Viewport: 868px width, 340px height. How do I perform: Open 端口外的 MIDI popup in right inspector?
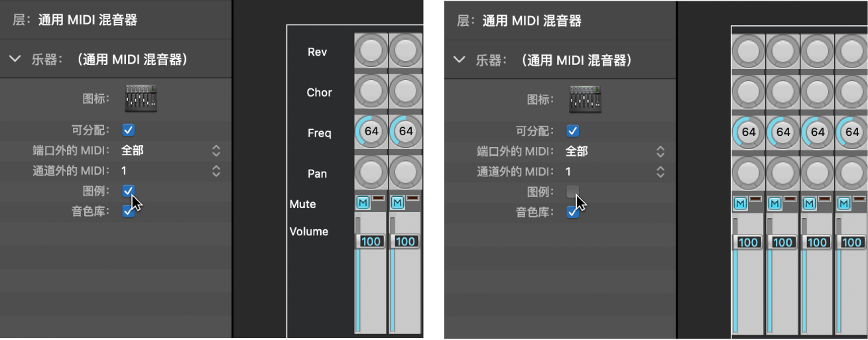(660, 151)
